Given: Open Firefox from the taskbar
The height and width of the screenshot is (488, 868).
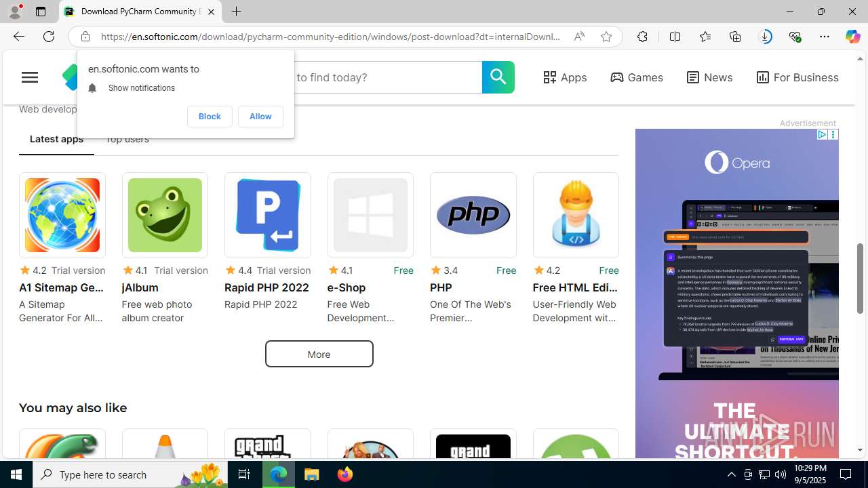Looking at the screenshot, I should click(x=344, y=474).
